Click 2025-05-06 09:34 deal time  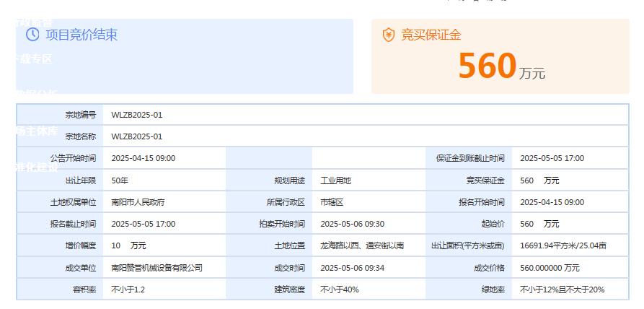(353, 268)
